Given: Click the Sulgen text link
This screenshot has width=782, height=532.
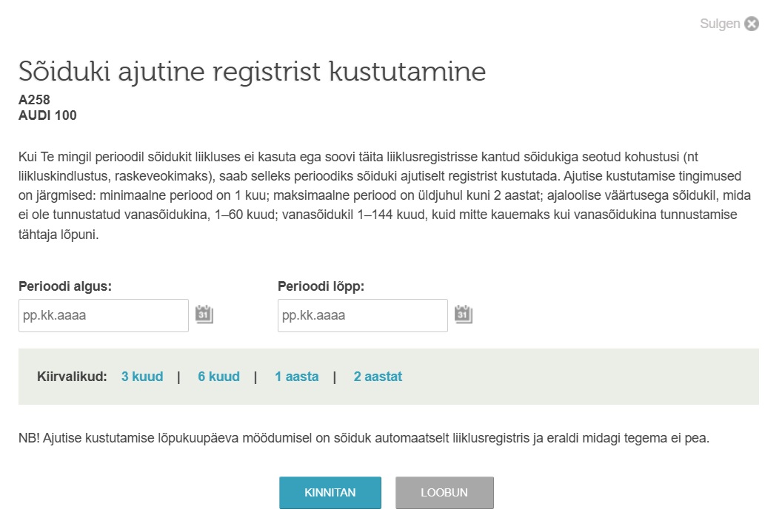Looking at the screenshot, I should pos(719,24).
